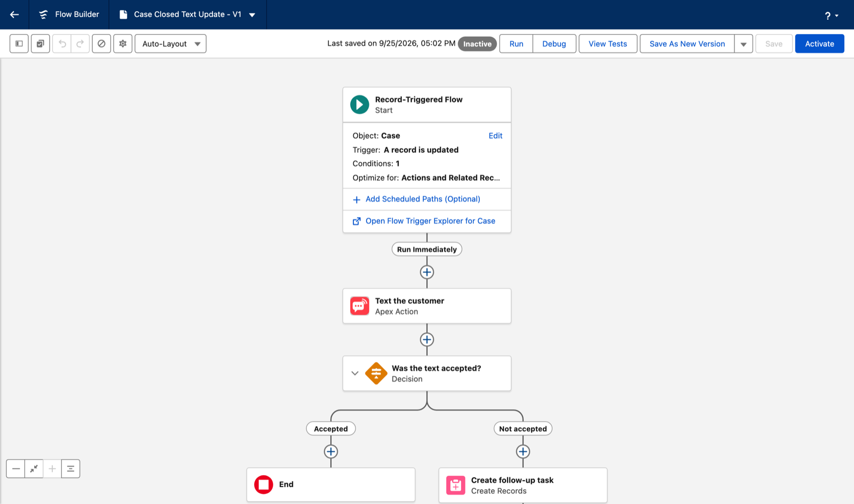854x504 pixels.
Task: Select the Text the customer element
Action: tap(427, 306)
